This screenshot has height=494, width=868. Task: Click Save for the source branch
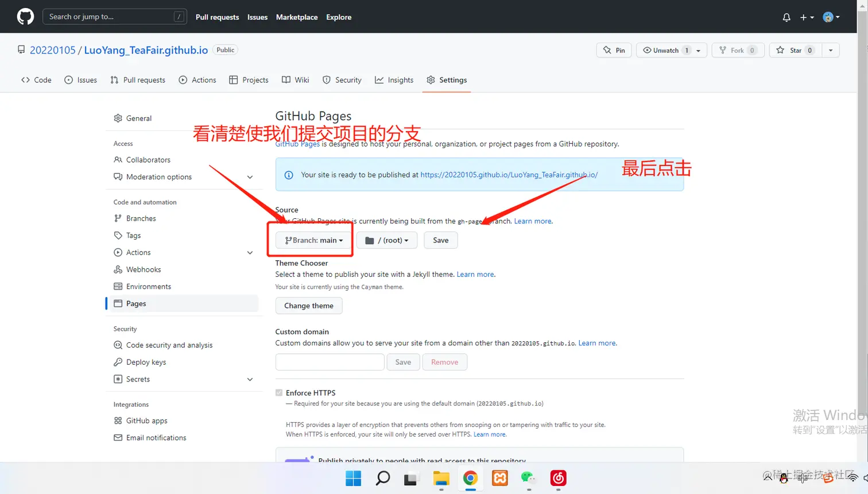441,240
